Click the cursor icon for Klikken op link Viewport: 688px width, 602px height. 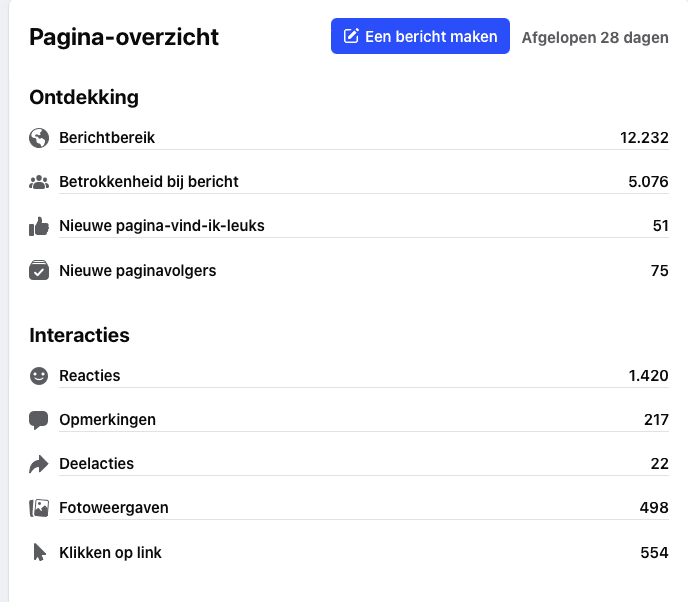click(39, 552)
